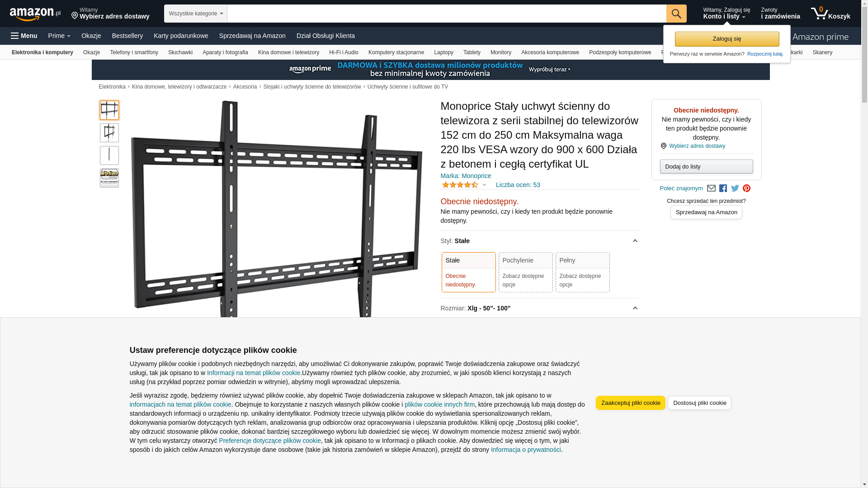Open the hamburger Menu icon
The height and width of the screenshot is (488, 868).
(15, 36)
